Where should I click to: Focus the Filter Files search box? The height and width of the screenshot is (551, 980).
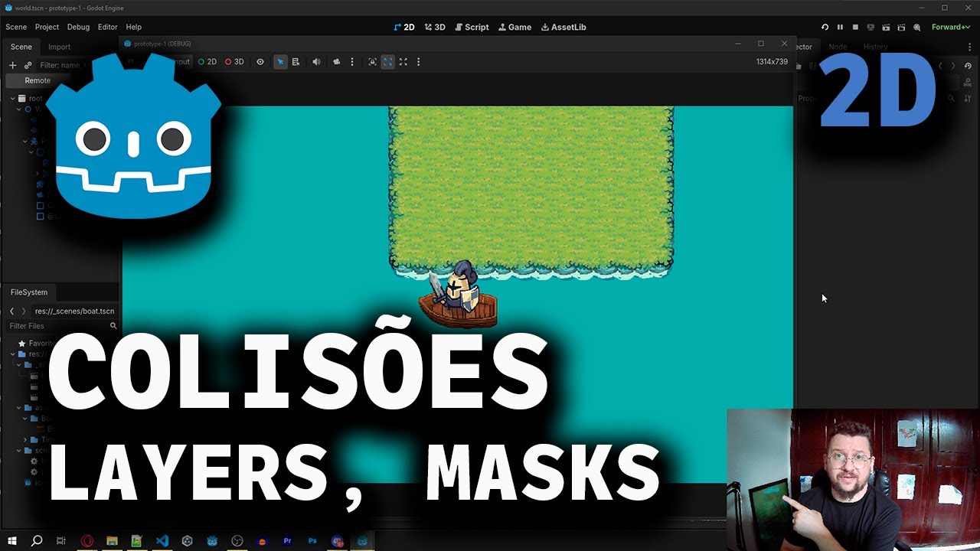62,326
